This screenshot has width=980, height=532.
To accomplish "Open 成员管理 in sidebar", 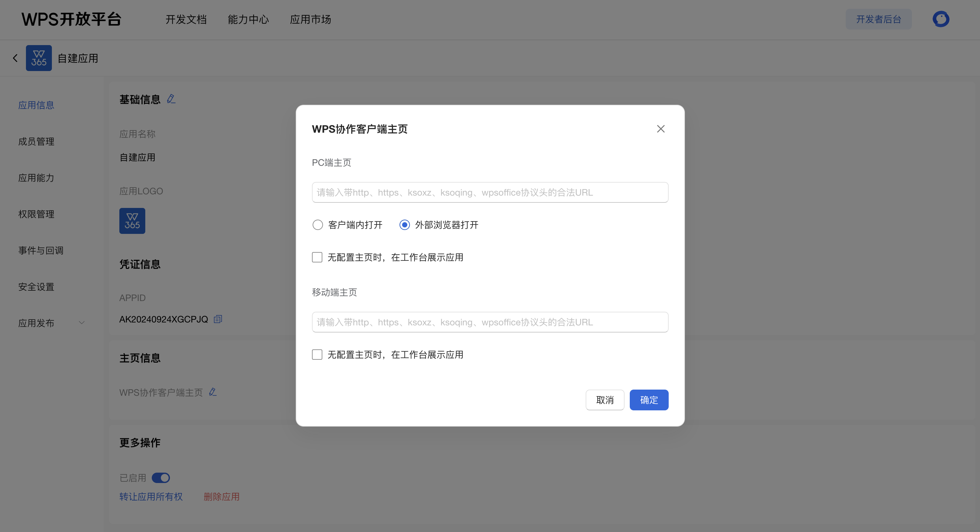I will coord(36,141).
